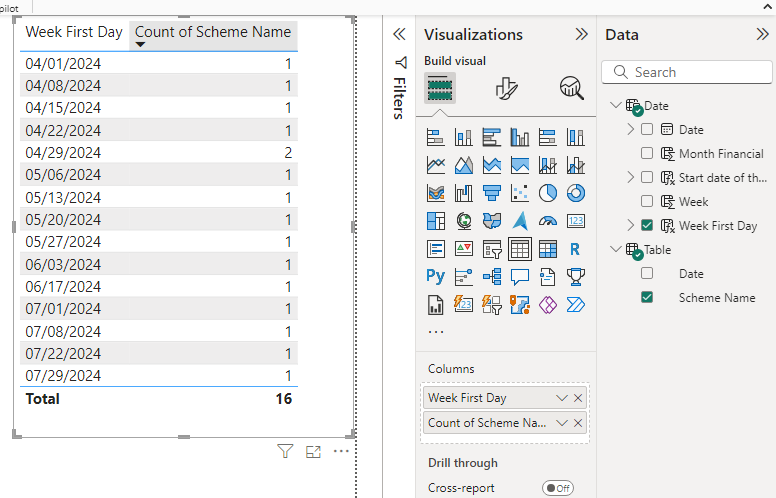Collapse the Visualizations pane

point(582,34)
